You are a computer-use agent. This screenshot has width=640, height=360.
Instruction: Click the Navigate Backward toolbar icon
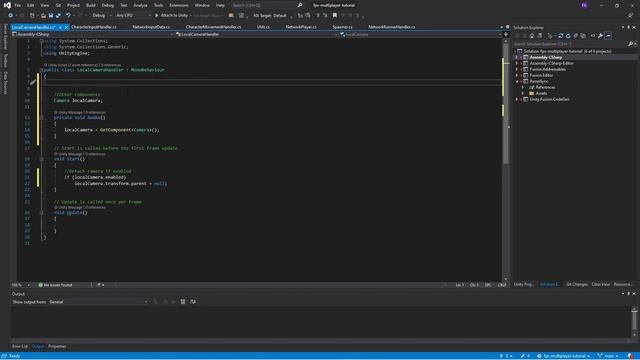tap(11, 16)
